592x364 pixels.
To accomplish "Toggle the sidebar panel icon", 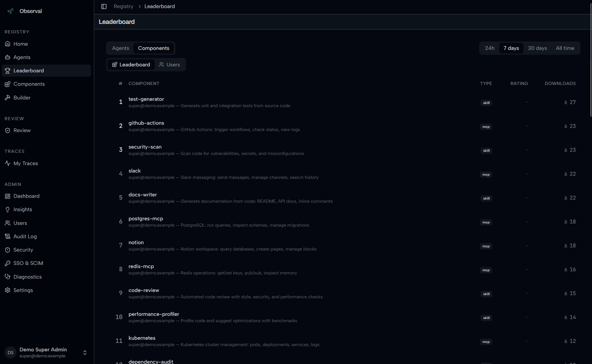I will (x=104, y=6).
